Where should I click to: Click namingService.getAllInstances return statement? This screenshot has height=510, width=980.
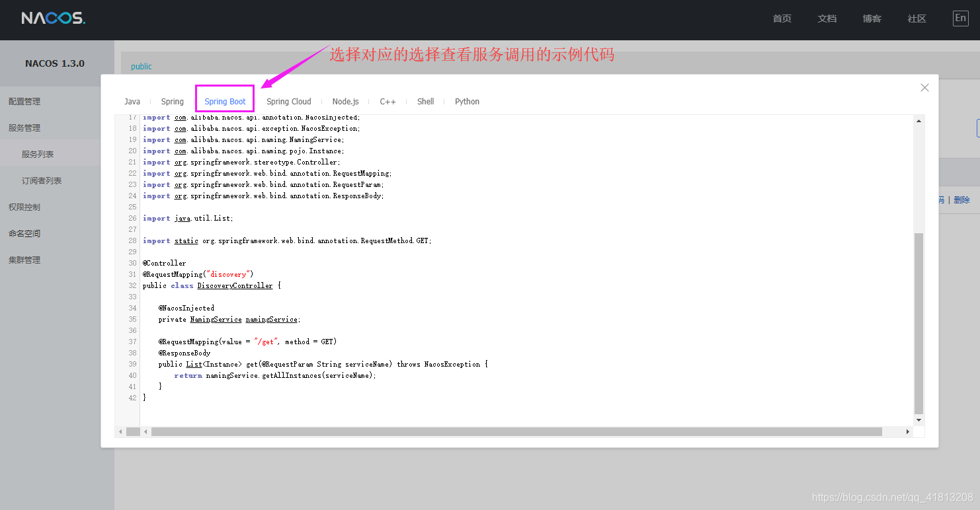coord(275,376)
